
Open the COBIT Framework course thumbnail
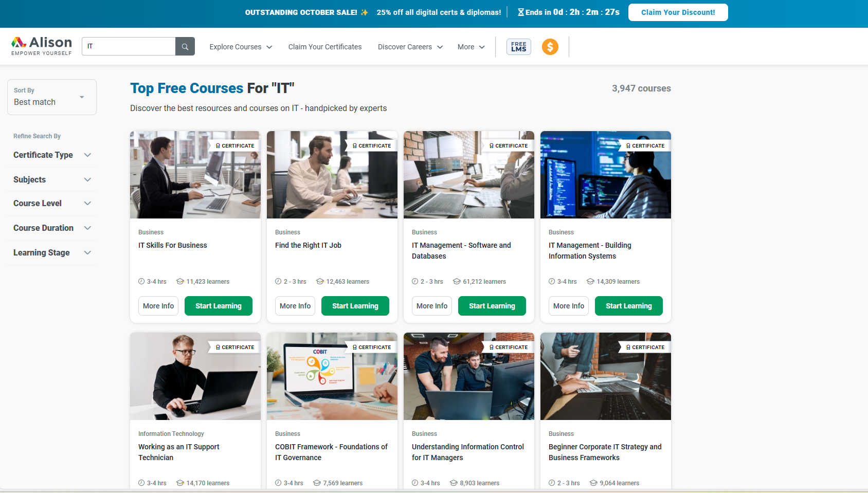coord(332,376)
